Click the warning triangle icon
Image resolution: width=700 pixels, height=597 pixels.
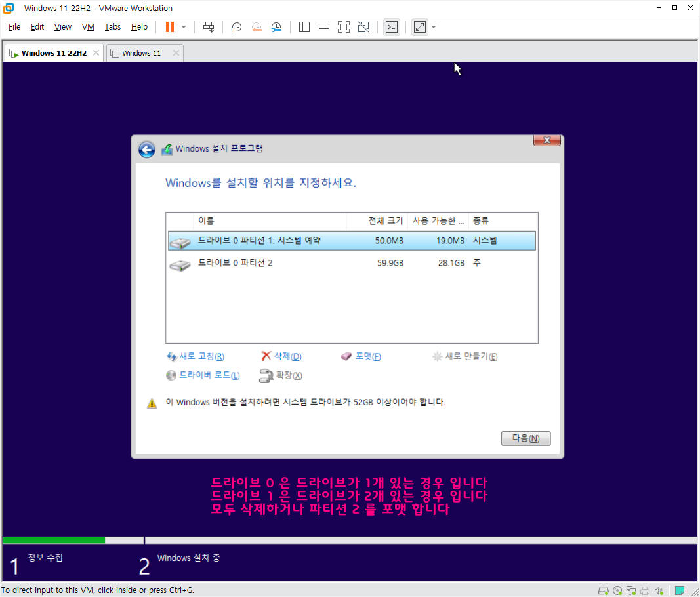152,403
